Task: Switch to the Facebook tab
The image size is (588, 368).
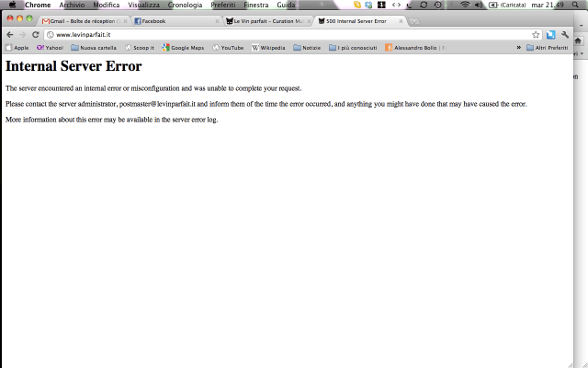Action: (x=172, y=20)
